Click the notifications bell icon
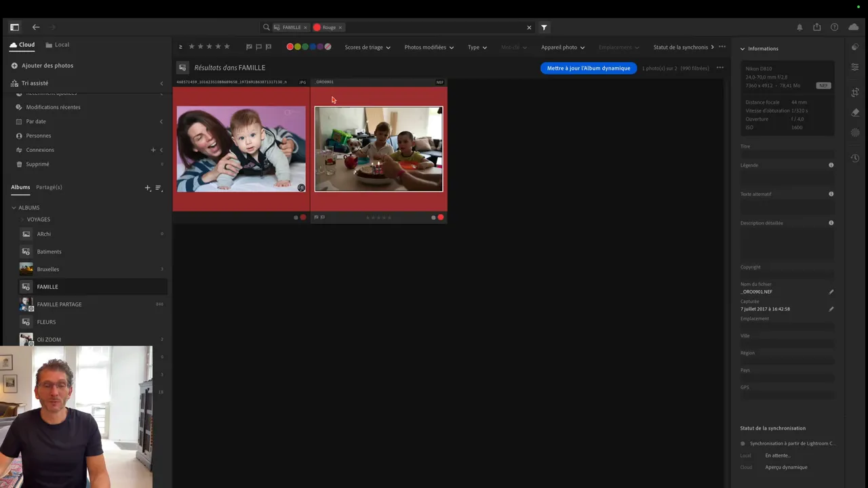 tap(800, 27)
